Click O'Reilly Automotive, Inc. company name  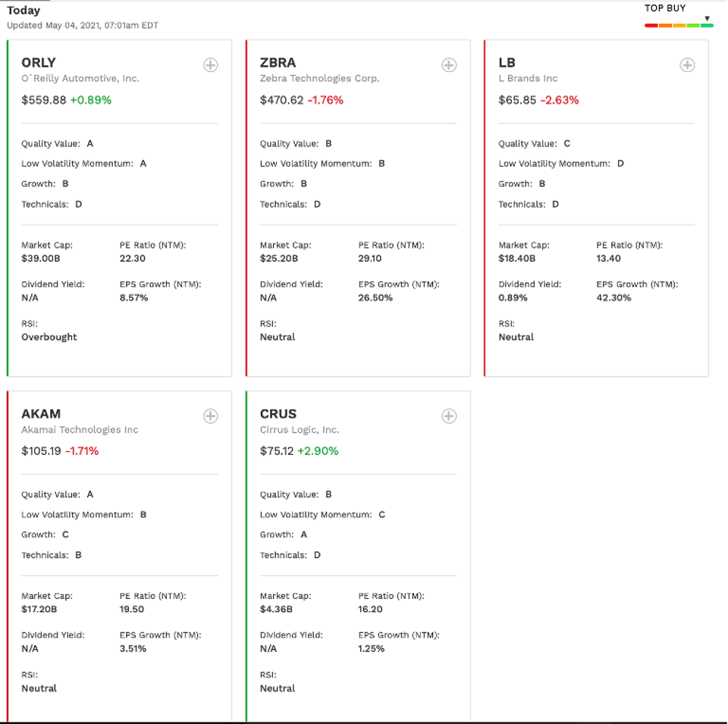click(x=80, y=78)
